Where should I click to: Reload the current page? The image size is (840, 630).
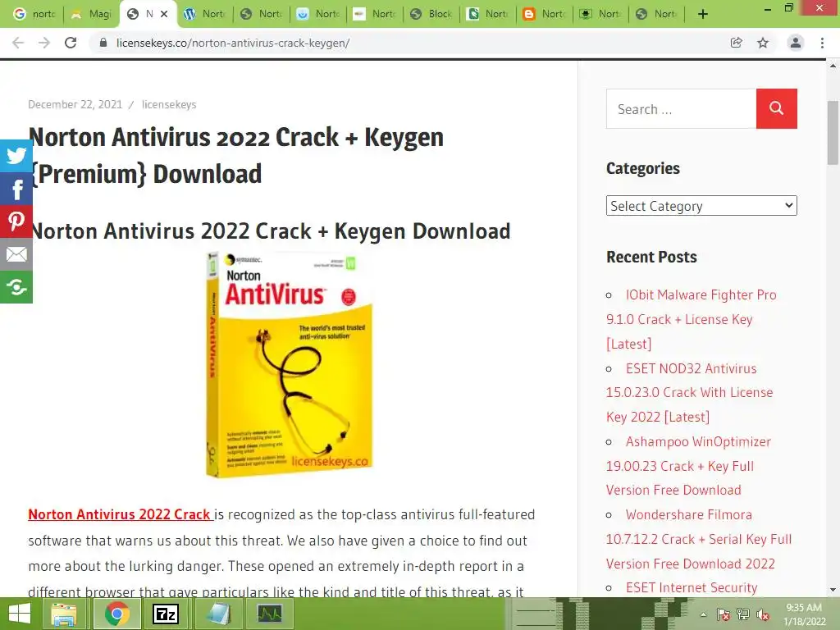click(x=71, y=43)
